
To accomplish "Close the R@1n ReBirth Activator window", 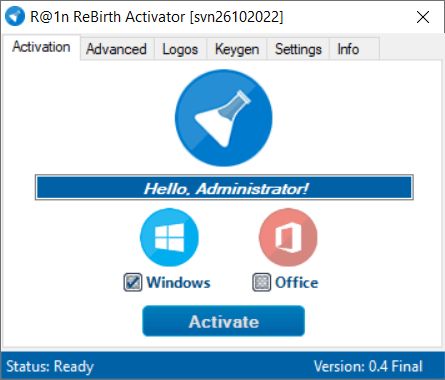I will [x=423, y=17].
